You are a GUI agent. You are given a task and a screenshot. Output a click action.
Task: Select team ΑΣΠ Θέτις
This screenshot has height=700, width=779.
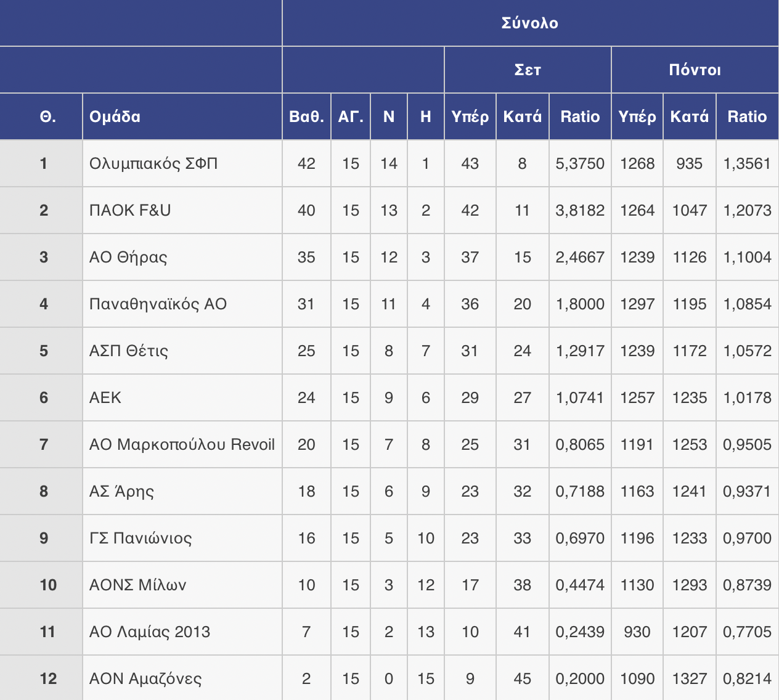point(129,351)
